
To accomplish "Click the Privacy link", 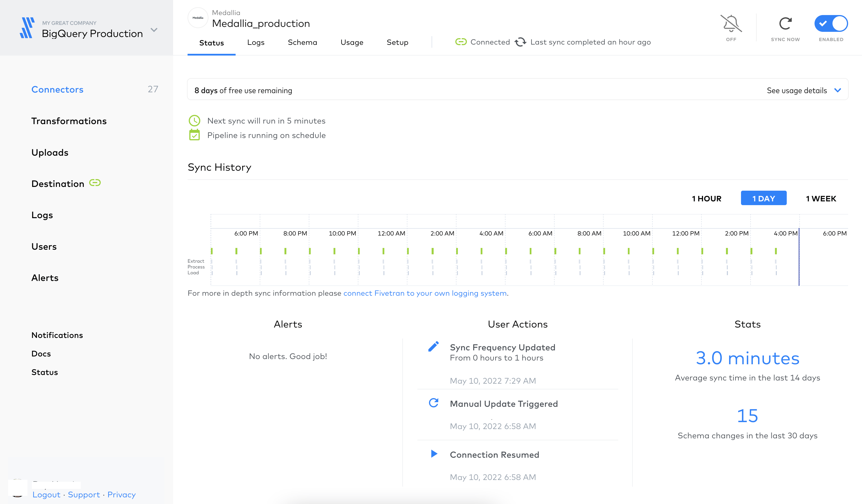I will [x=122, y=495].
